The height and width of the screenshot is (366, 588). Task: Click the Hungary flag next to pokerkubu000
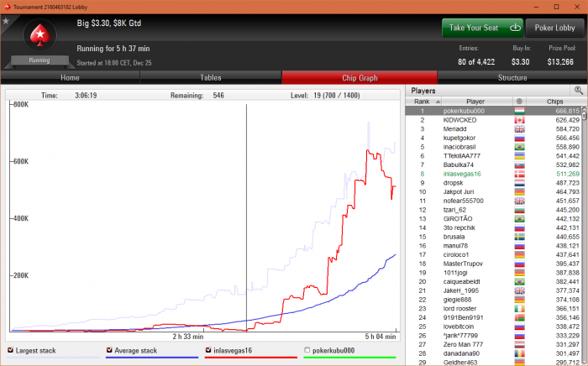pyautogui.click(x=519, y=111)
